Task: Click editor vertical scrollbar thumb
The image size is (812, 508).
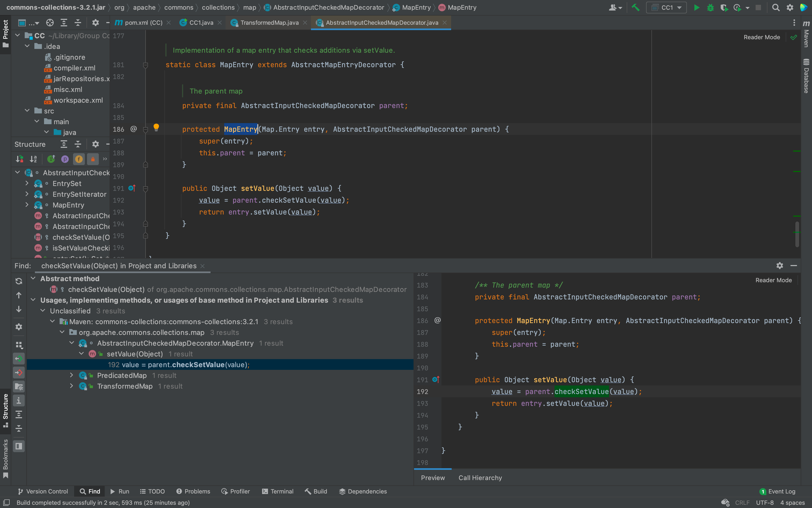Action: (797, 234)
